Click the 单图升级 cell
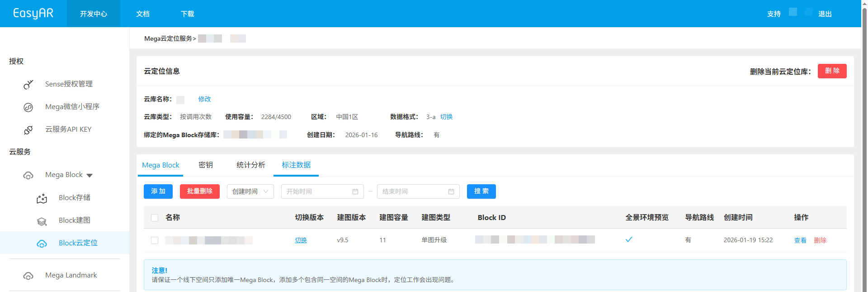Screen dimensions: 868x292 pos(434,240)
